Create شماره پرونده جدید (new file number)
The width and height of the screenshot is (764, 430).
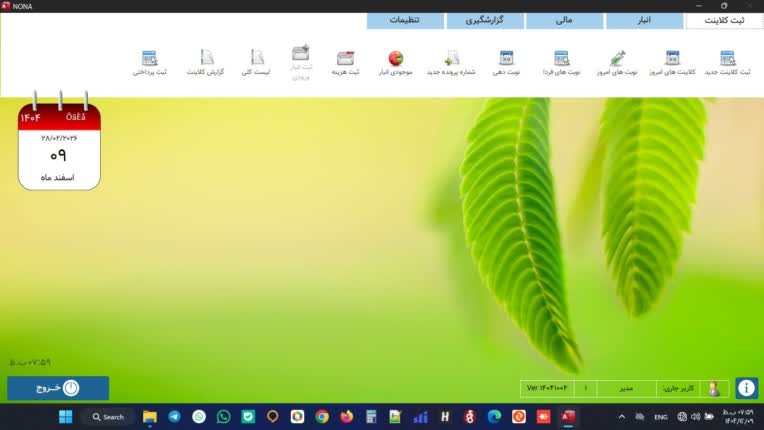tap(451, 62)
